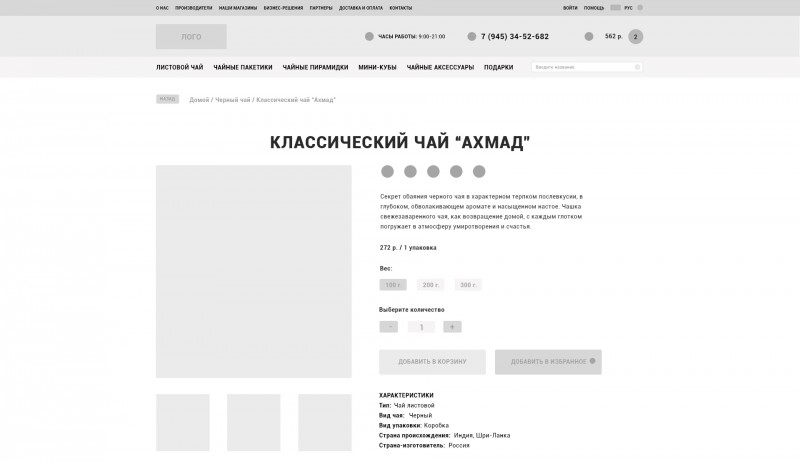Open the МИНИ-КУБЫ category
Screen dimensions: 800x462
pyautogui.click(x=377, y=67)
